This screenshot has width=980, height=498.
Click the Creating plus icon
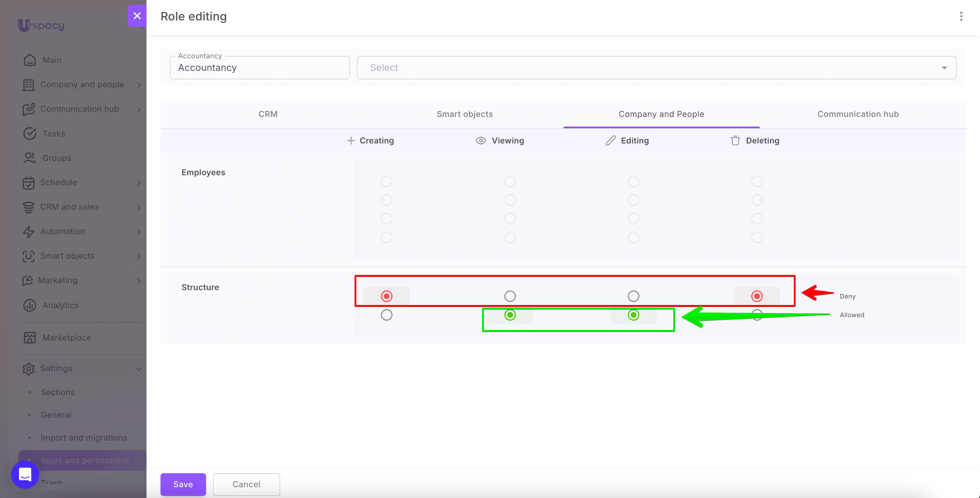pyautogui.click(x=351, y=141)
